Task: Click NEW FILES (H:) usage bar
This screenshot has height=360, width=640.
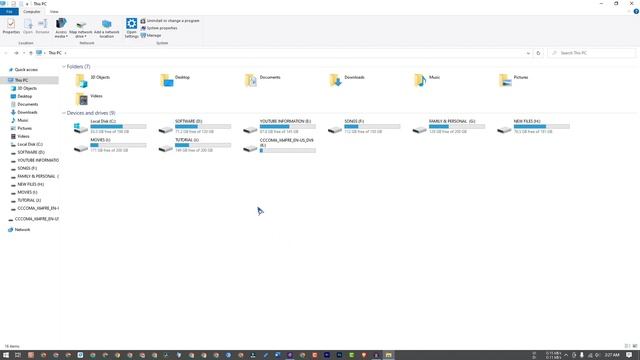Action: pyautogui.click(x=542, y=127)
